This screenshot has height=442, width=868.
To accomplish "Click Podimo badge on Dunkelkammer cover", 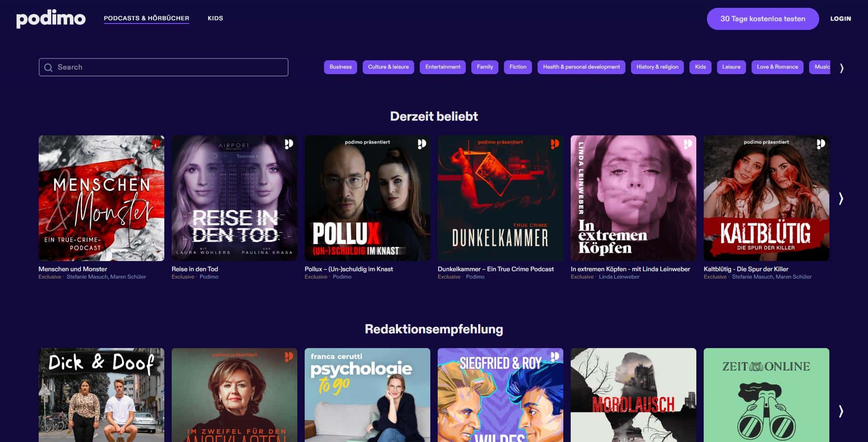I will click(555, 144).
